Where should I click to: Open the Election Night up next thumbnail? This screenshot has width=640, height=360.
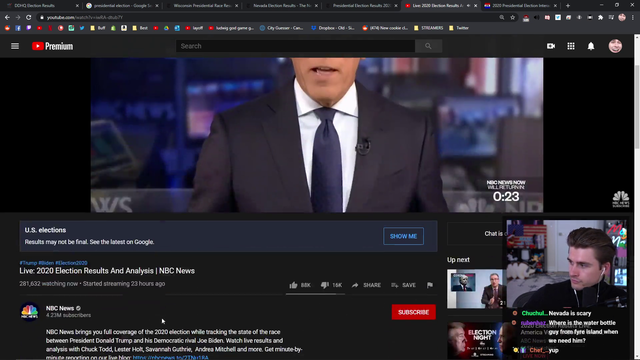coord(476,341)
